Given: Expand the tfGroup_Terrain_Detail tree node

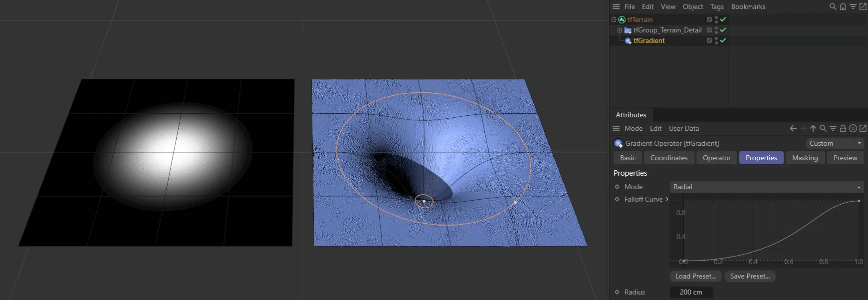Looking at the screenshot, I should (620, 30).
